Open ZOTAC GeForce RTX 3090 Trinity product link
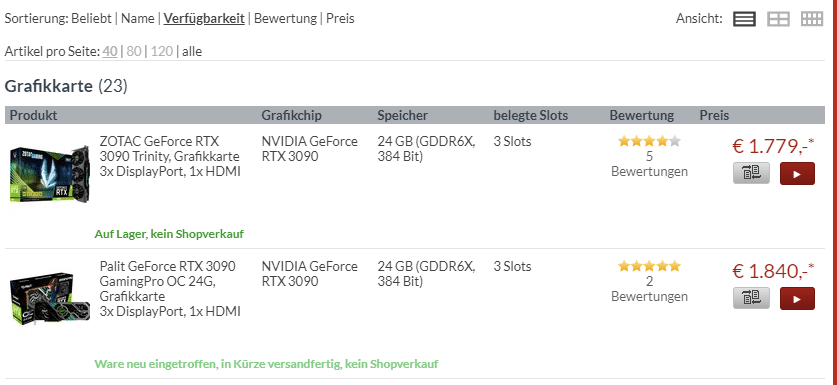This screenshot has height=385, width=837. [170, 156]
